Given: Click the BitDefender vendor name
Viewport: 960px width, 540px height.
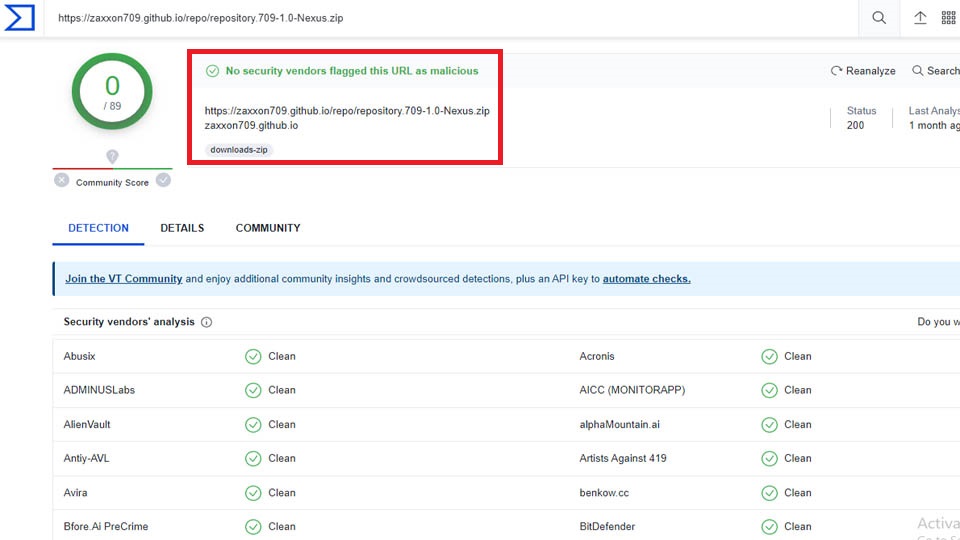Looking at the screenshot, I should (607, 526).
